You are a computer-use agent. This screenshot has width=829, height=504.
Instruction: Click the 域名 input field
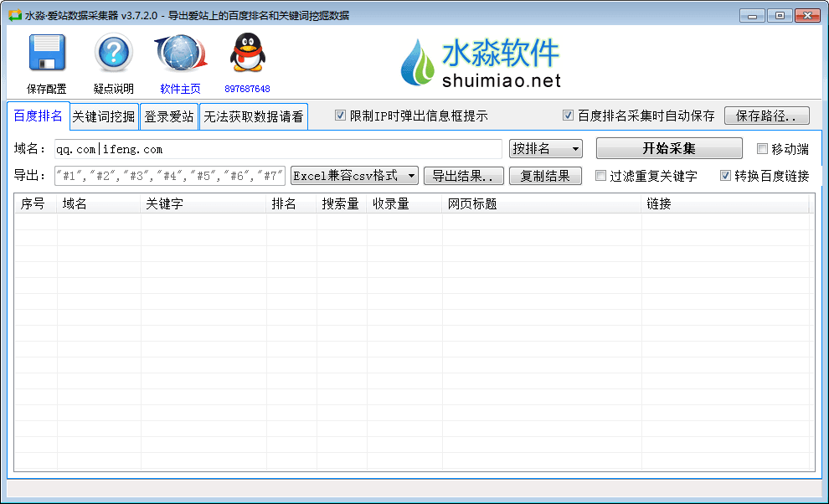(278, 149)
